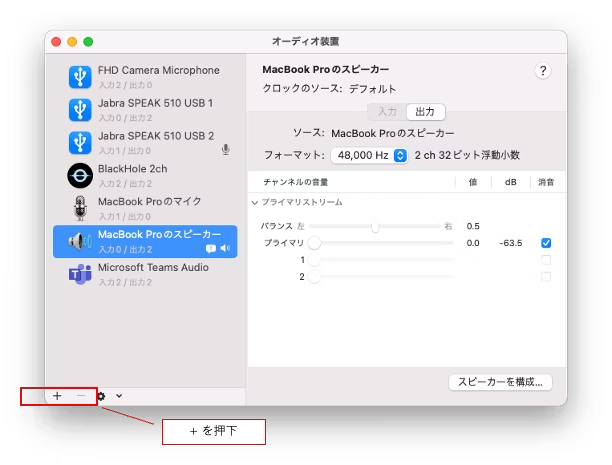Click the output speaker badge on selected row
The width and height of the screenshot is (612, 465).
click(x=225, y=248)
